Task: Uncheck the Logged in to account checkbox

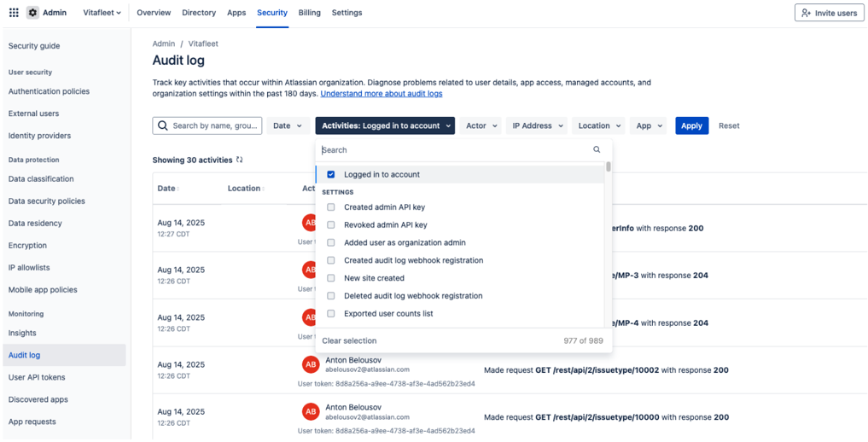Action: pyautogui.click(x=331, y=174)
